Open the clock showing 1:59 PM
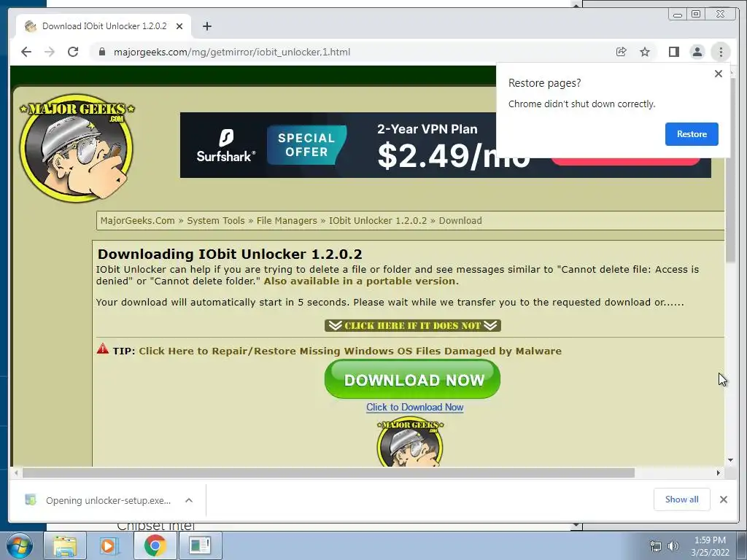 pyautogui.click(x=710, y=546)
